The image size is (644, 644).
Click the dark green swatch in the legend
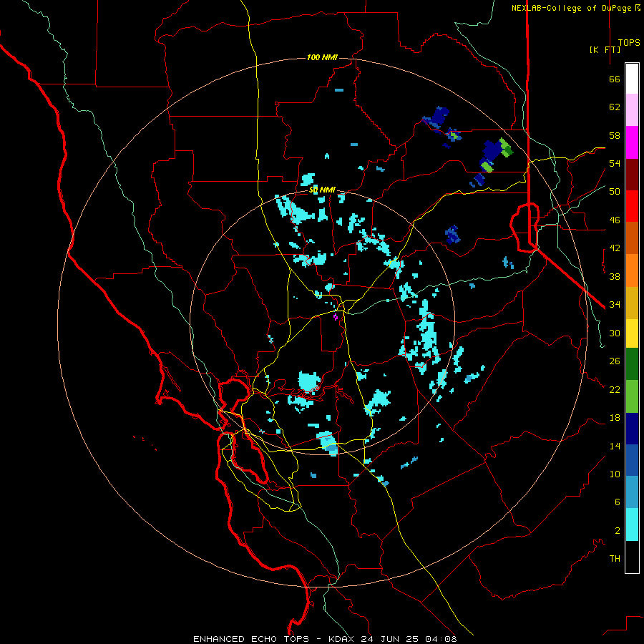pyautogui.click(x=632, y=364)
